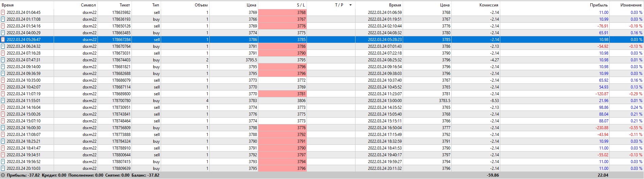
Task: Click the Тикет column header
Action: pyautogui.click(x=125, y=5)
